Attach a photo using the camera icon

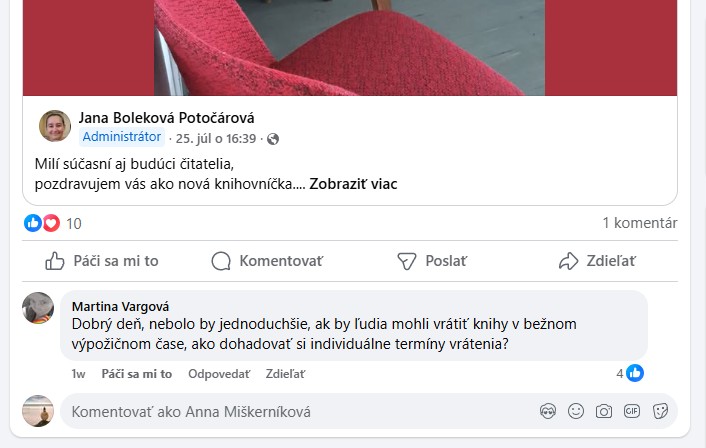point(604,411)
